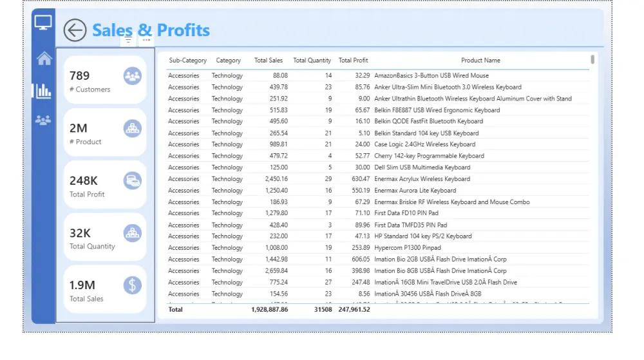Sort by the Total Sales column header
The image size is (644, 360).
(268, 61)
